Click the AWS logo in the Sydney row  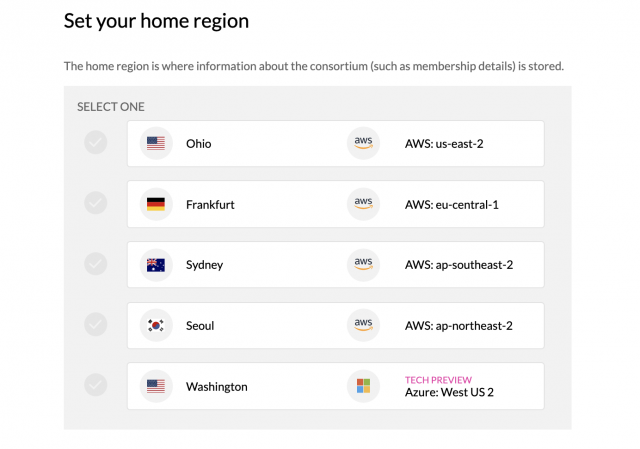363,265
